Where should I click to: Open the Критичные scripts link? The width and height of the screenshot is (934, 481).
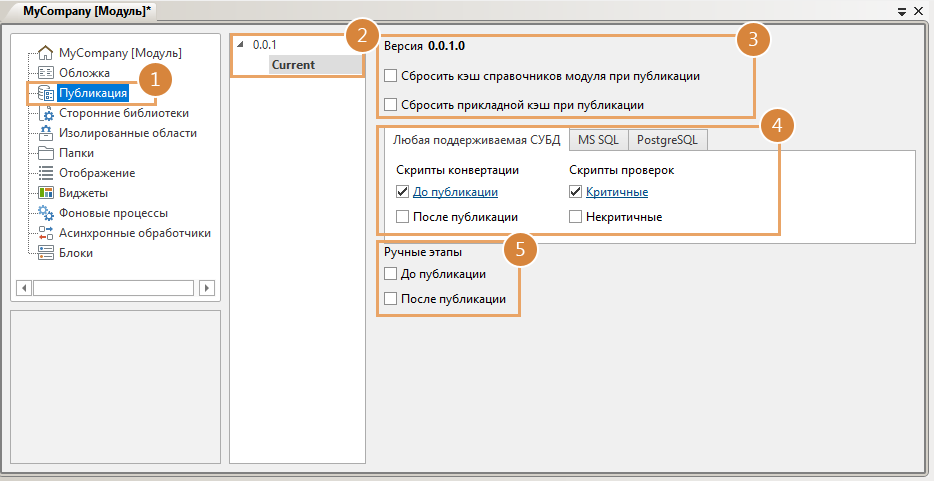coord(616,192)
